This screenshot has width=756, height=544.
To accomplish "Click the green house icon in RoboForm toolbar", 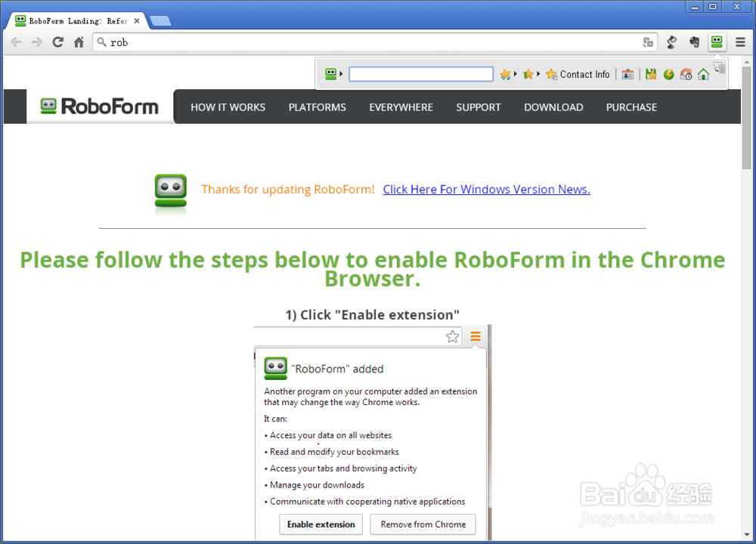I will tap(703, 74).
